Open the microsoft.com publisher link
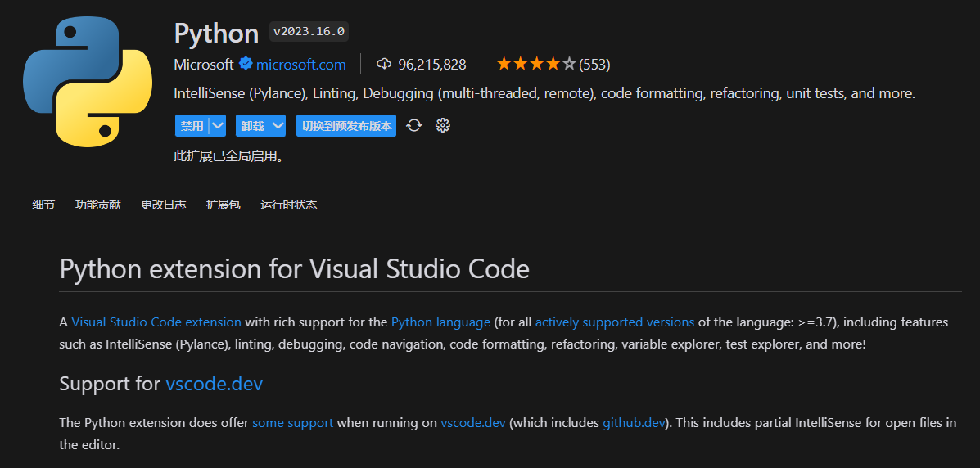This screenshot has width=980, height=468. 300,65
